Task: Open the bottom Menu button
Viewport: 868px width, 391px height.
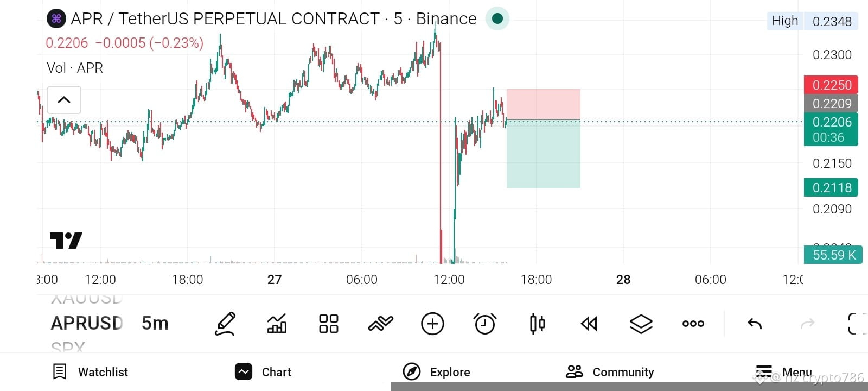Action: (784, 372)
